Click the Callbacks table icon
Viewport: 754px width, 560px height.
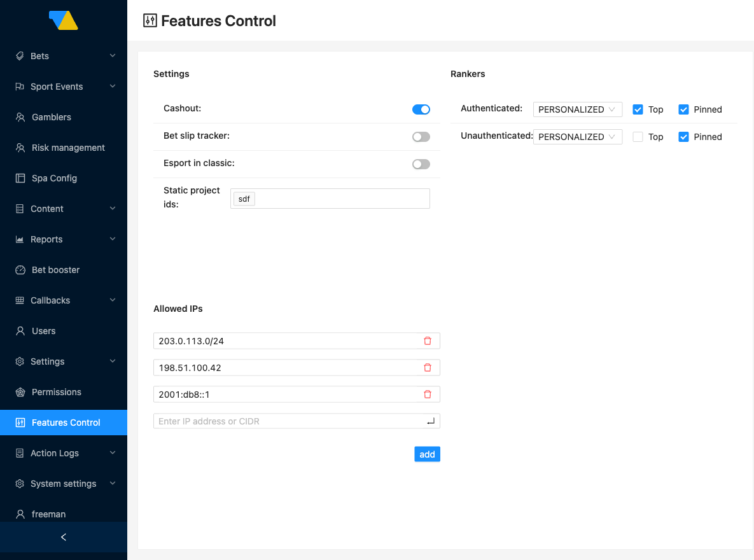pyautogui.click(x=20, y=300)
